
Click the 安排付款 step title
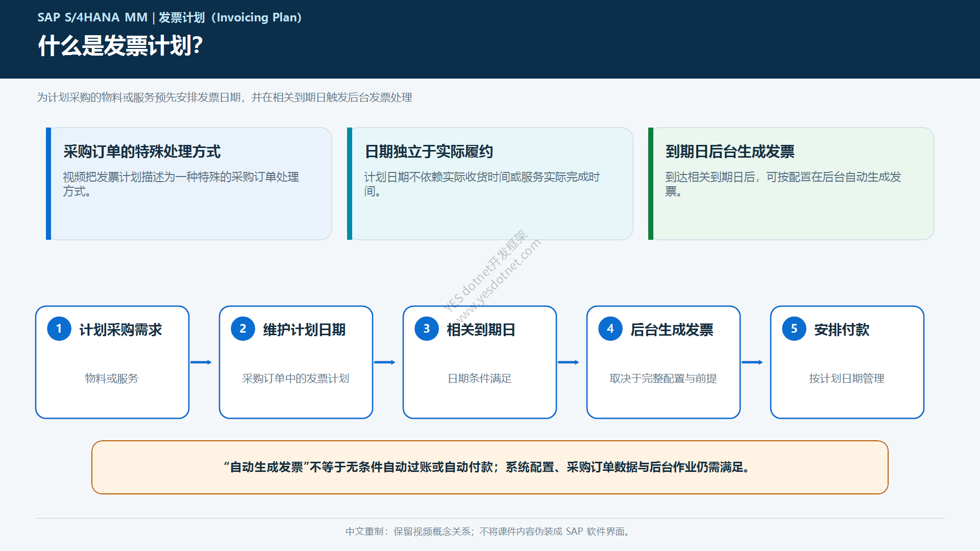click(x=842, y=330)
